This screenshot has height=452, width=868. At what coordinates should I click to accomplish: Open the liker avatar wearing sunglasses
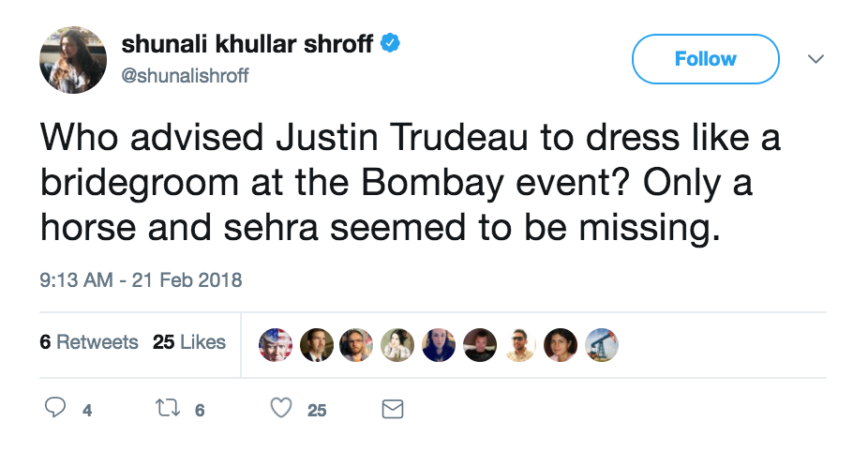pyautogui.click(x=521, y=343)
